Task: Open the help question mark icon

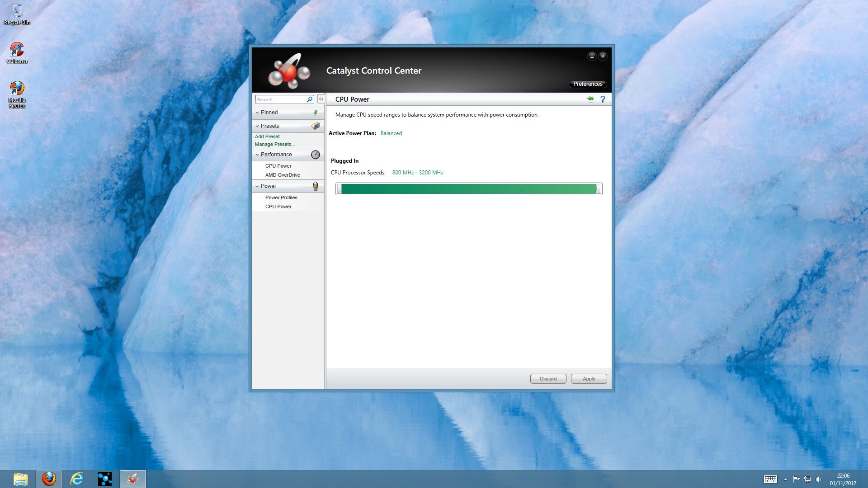Action: tap(603, 99)
